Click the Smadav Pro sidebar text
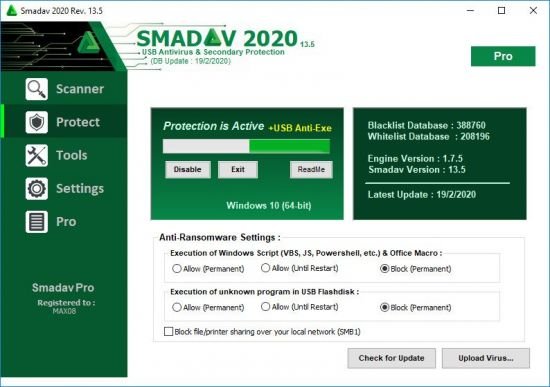 [x=63, y=288]
